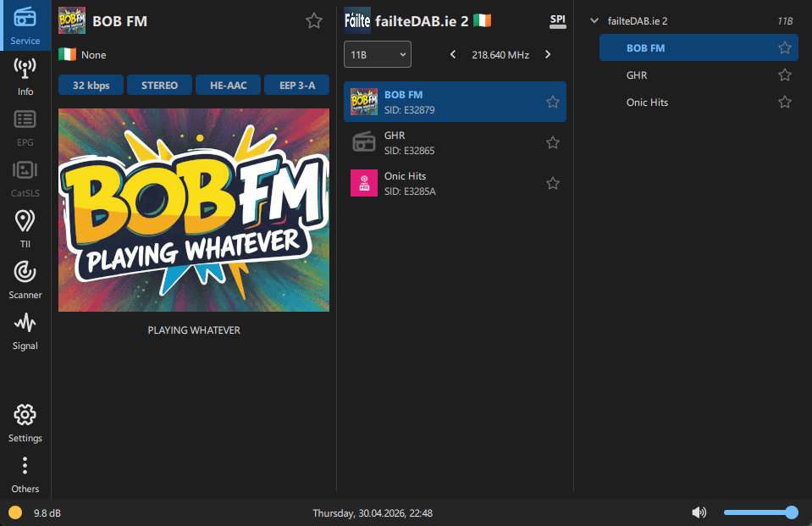Screen dimensions: 812x526
Task: Click the small BOB FM header logo
Action: click(x=72, y=20)
